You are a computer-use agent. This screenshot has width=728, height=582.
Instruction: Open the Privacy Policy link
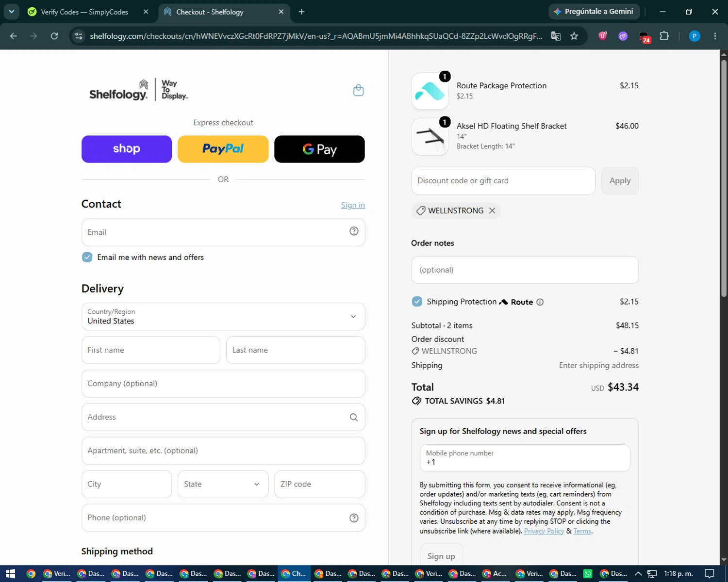point(544,531)
